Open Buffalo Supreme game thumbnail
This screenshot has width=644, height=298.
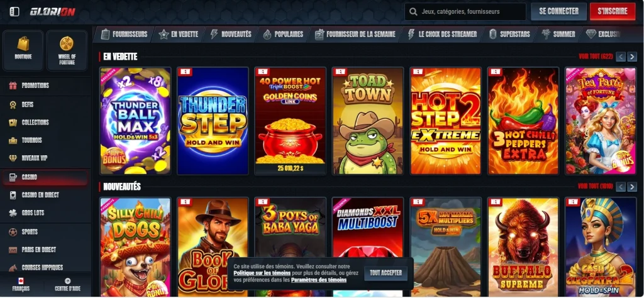point(523,247)
